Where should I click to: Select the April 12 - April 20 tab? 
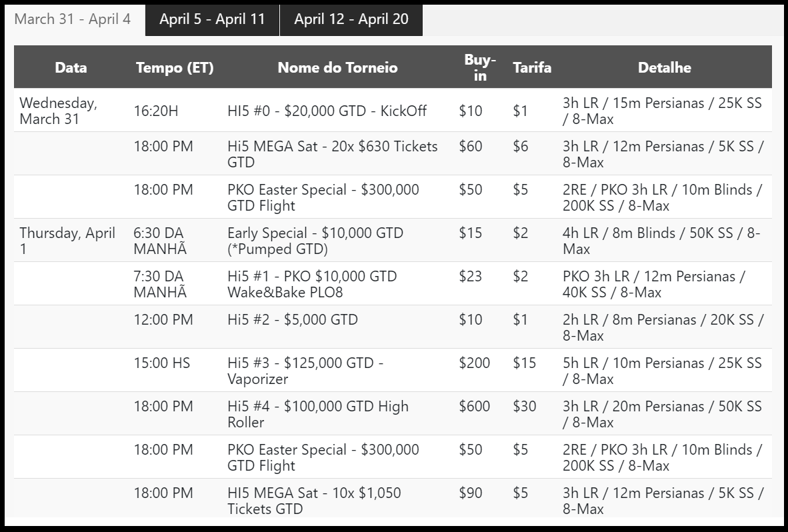tap(351, 20)
